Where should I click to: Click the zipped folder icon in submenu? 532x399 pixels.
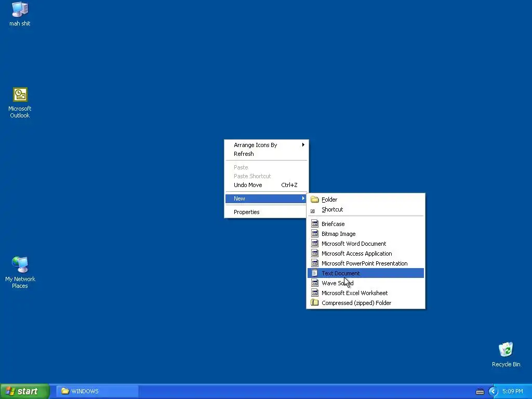point(315,303)
